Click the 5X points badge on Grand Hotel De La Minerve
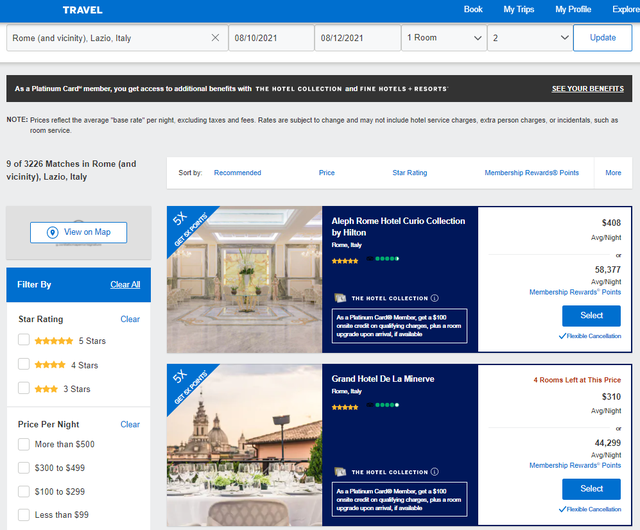 pos(188,384)
